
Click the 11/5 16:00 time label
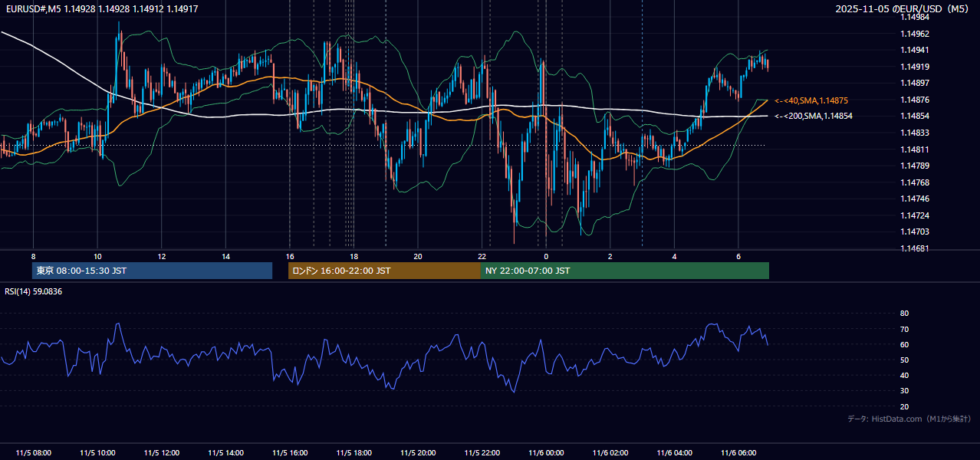pyautogui.click(x=290, y=453)
